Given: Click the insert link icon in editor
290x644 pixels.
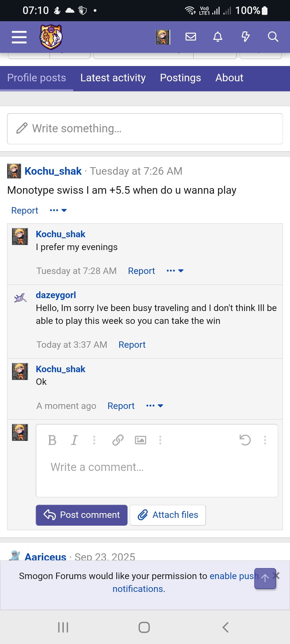Looking at the screenshot, I should [118, 440].
